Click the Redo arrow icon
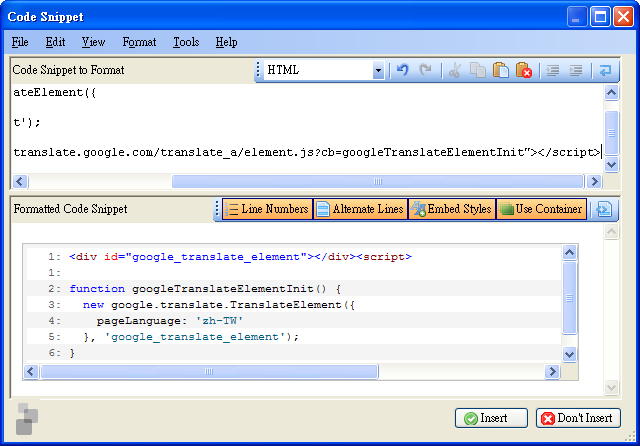The height and width of the screenshot is (446, 640). pos(425,70)
